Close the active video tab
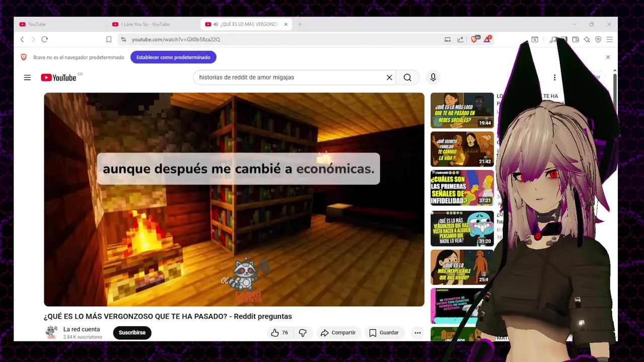Image resolution: width=644 pixels, height=362 pixels. (286, 24)
